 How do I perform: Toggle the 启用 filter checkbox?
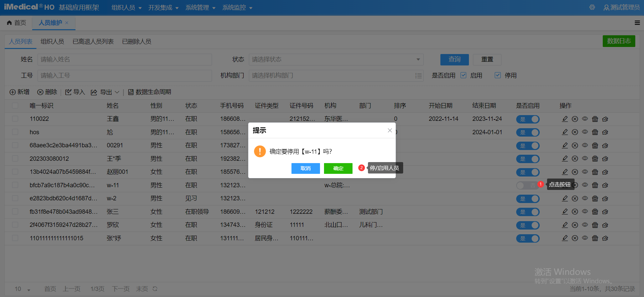[x=464, y=75]
